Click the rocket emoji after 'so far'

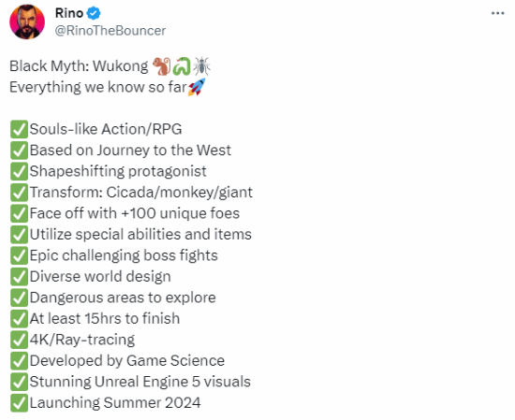[197, 87]
